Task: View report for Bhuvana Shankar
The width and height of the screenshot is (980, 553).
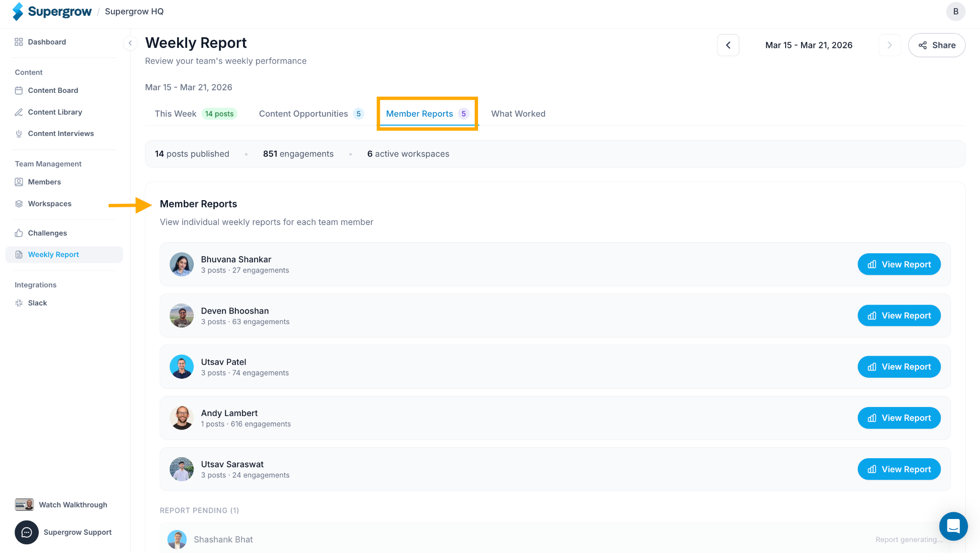Action: pos(899,264)
